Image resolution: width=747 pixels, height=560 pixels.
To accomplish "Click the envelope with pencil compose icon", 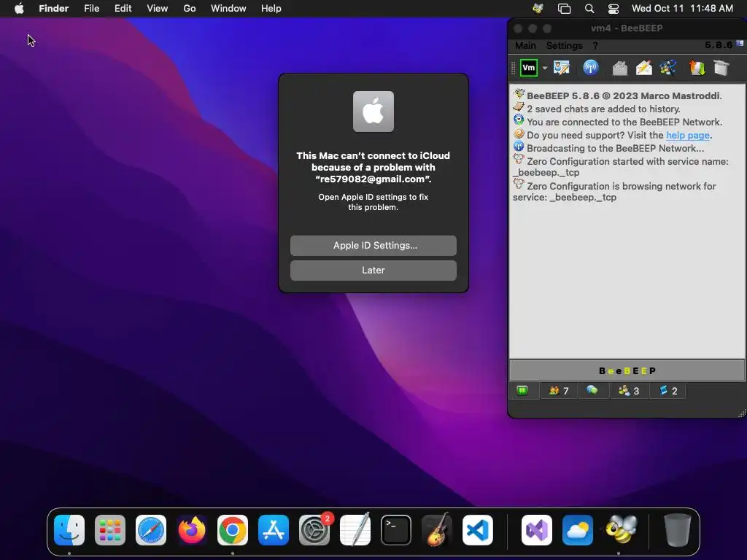I will pos(643,68).
